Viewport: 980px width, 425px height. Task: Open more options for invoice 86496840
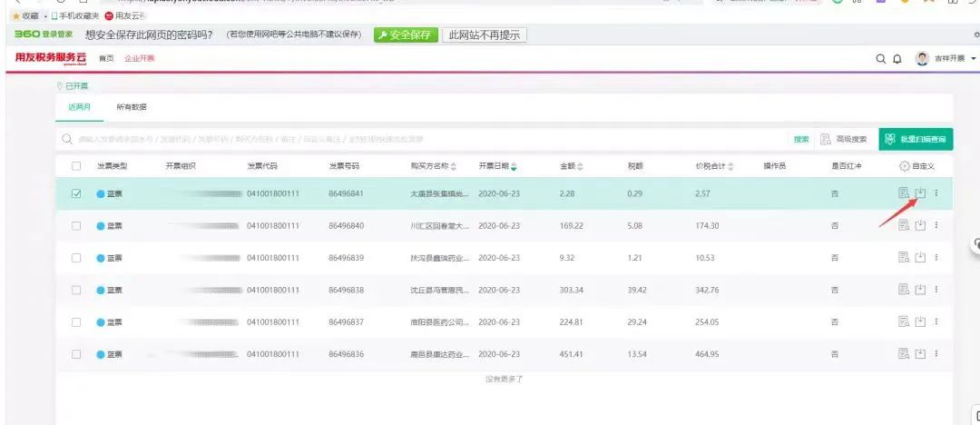(x=936, y=224)
